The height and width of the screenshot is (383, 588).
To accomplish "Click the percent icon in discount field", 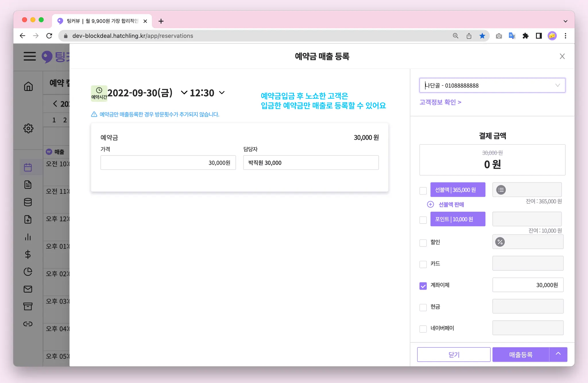I will 500,242.
